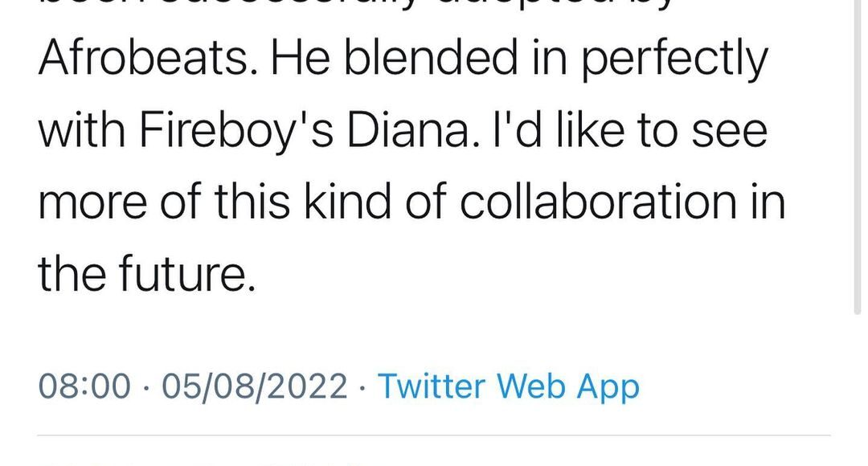The width and height of the screenshot is (868, 466).
Task: Click the divider line below the timestamp
Action: click(434, 436)
